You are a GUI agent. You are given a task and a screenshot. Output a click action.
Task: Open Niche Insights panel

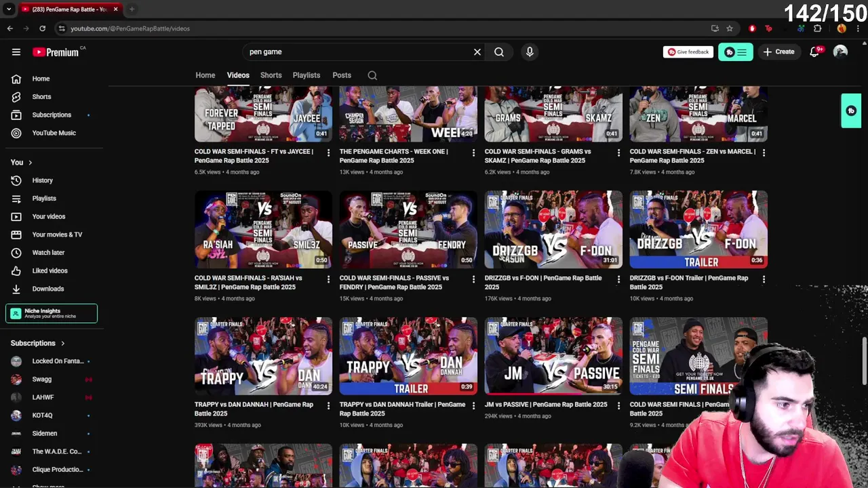[52, 313]
